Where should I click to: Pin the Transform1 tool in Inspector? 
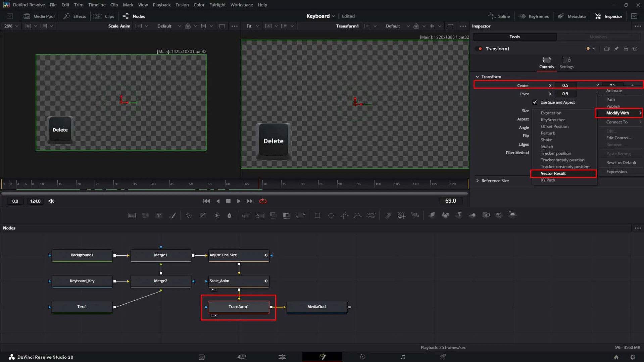pyautogui.click(x=616, y=49)
